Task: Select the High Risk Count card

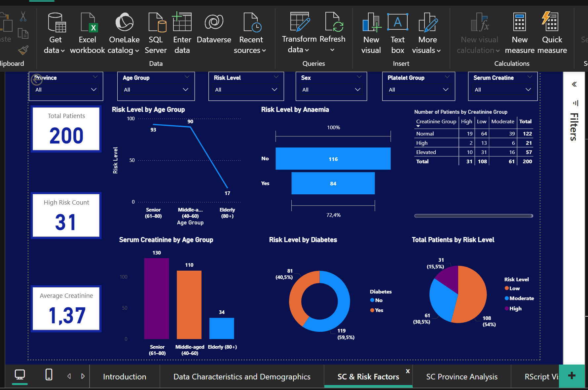Action: [66, 215]
